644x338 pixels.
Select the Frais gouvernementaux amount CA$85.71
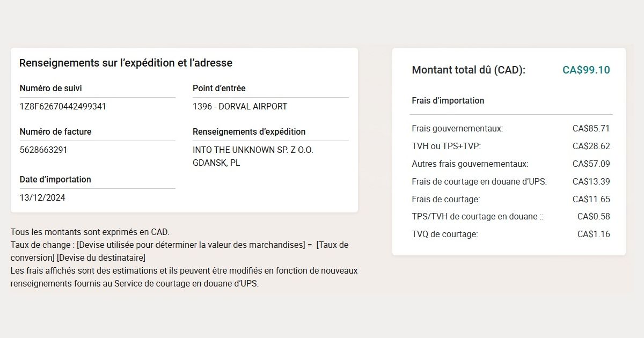(591, 128)
